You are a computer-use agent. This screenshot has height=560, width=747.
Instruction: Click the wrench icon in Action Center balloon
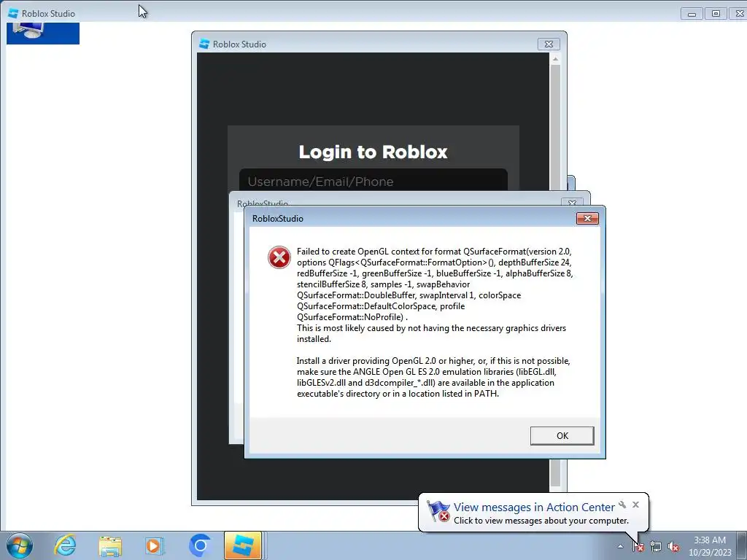coord(622,505)
